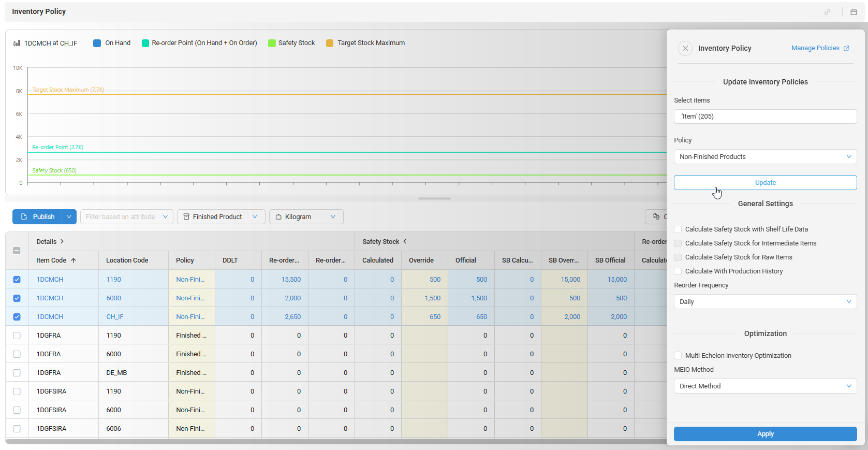Screen dimensions: 868x450
Task: Click the partially hidden button right of Kilogram
Action: tap(656, 216)
